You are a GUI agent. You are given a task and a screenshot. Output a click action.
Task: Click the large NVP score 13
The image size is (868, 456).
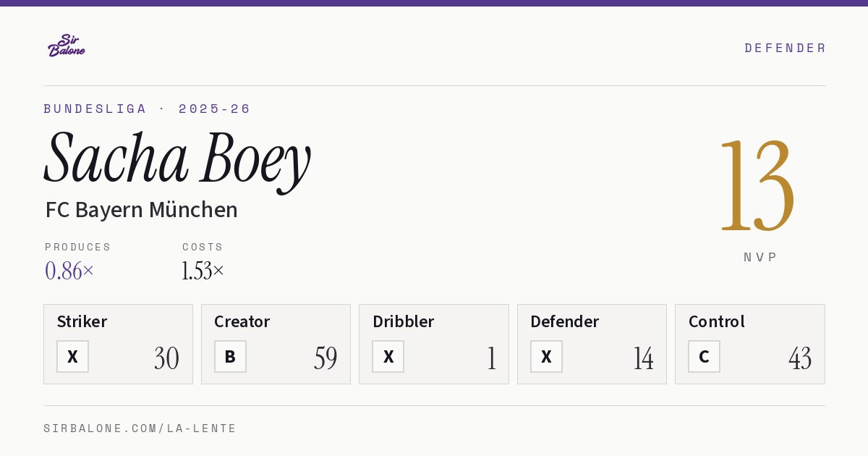(757, 185)
